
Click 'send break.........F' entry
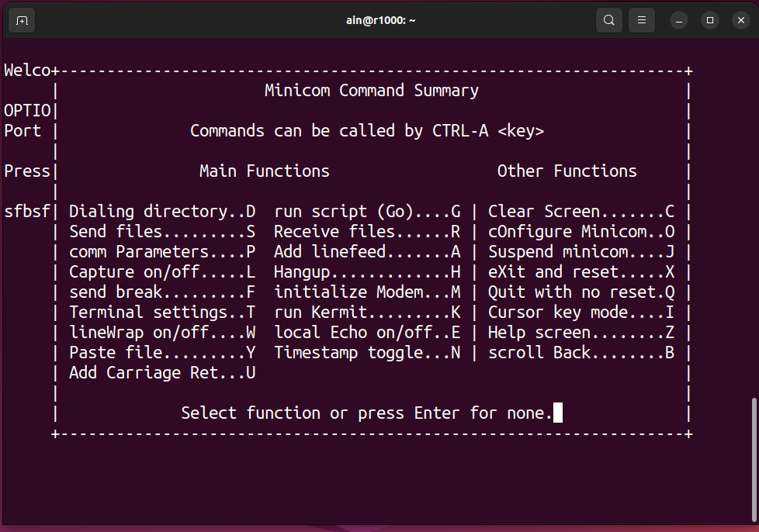pos(162,292)
